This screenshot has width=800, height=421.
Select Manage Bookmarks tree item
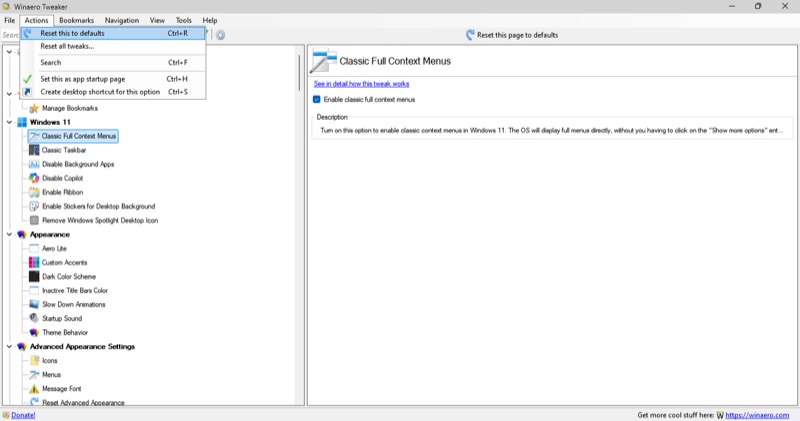pos(69,108)
